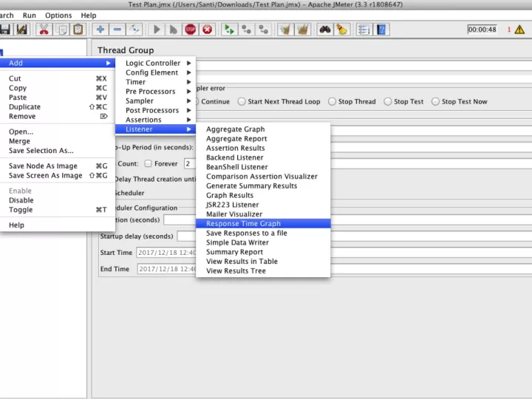This screenshot has width=532, height=399.
Task: Select Start Next Thread Loop option
Action: pos(242,102)
